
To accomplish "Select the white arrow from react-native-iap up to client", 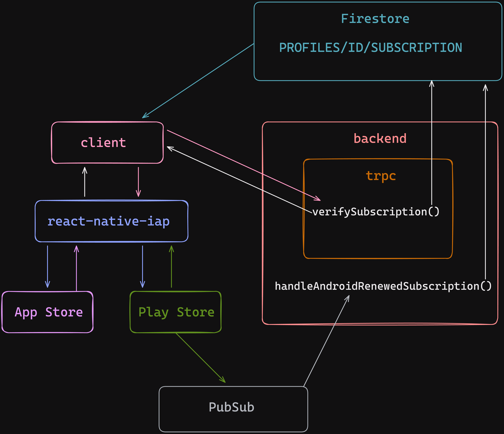I will click(85, 182).
